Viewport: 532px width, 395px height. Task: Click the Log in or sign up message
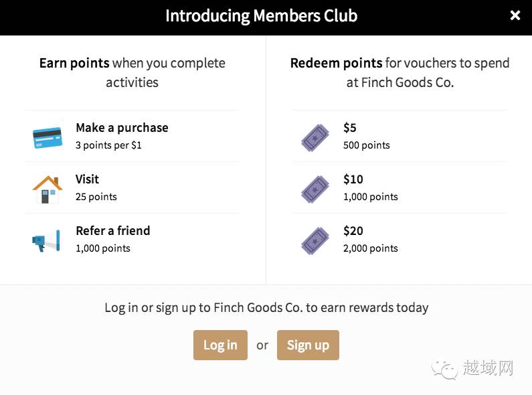tap(266, 308)
